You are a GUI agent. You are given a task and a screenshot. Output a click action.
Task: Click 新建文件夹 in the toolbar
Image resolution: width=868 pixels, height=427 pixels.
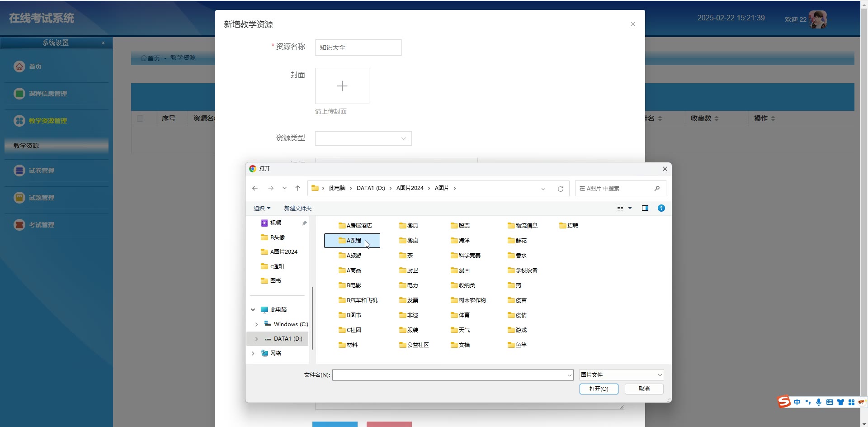[x=298, y=208]
